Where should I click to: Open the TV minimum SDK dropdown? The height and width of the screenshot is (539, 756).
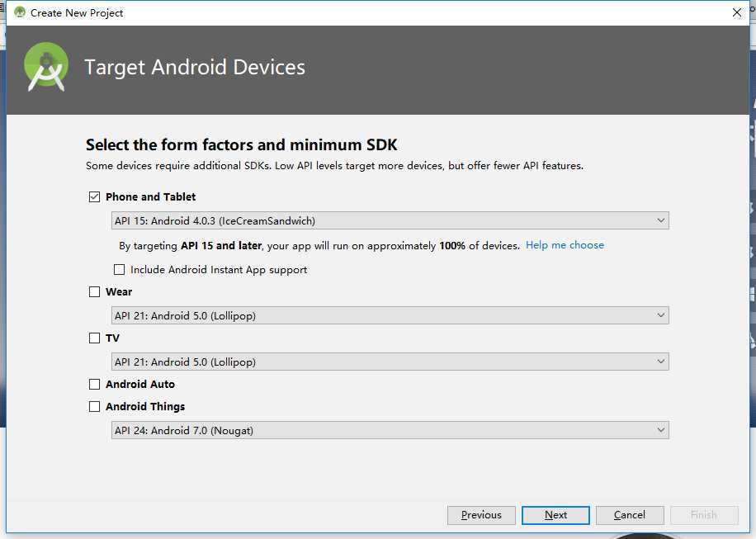click(x=390, y=362)
